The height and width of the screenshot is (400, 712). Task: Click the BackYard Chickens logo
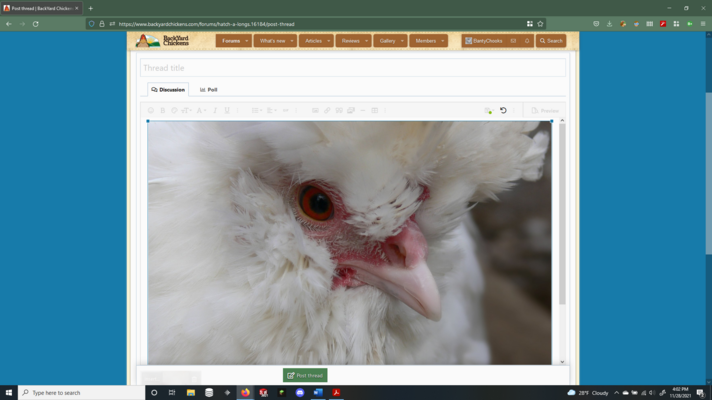pos(162,40)
